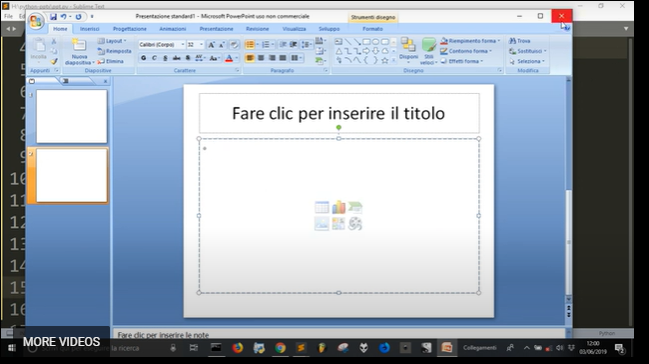649x364 pixels.
Task: Click the Save icon in quick access toolbar
Action: [x=53, y=17]
